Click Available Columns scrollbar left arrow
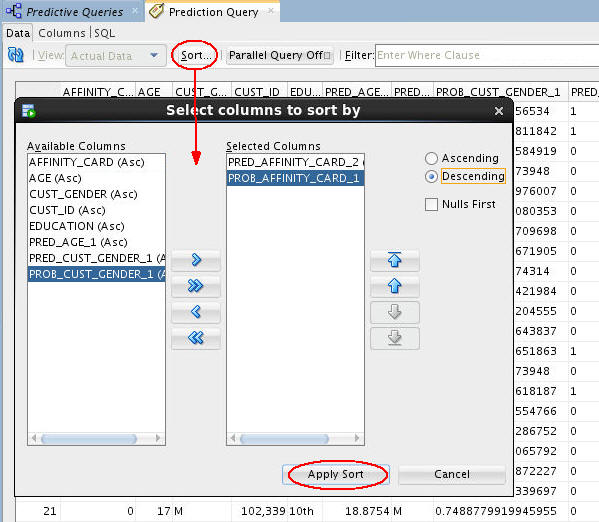 (x=34, y=438)
